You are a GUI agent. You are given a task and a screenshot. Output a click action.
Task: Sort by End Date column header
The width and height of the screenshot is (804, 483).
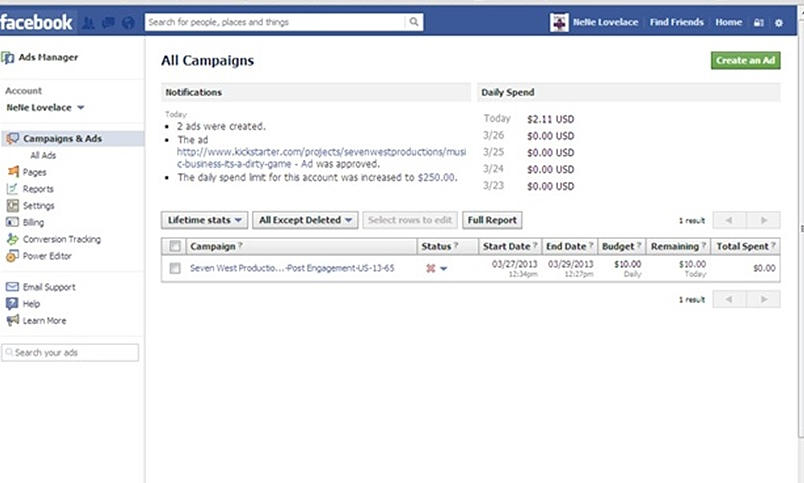(569, 246)
